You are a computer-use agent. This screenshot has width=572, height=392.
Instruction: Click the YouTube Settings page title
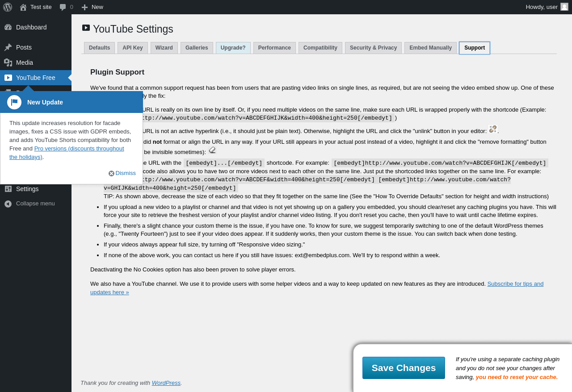pos(133,29)
